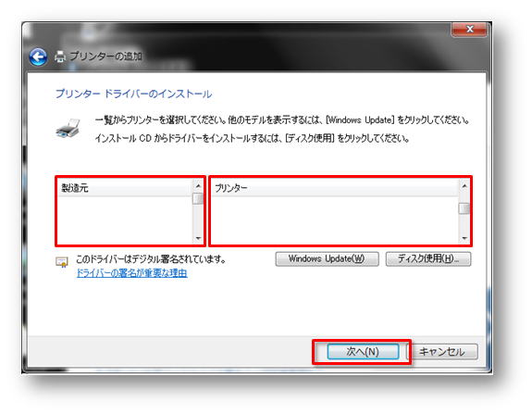Viewport: 532px width, 414px height.
Task: Click the large printer illustration icon
Action: (68, 129)
